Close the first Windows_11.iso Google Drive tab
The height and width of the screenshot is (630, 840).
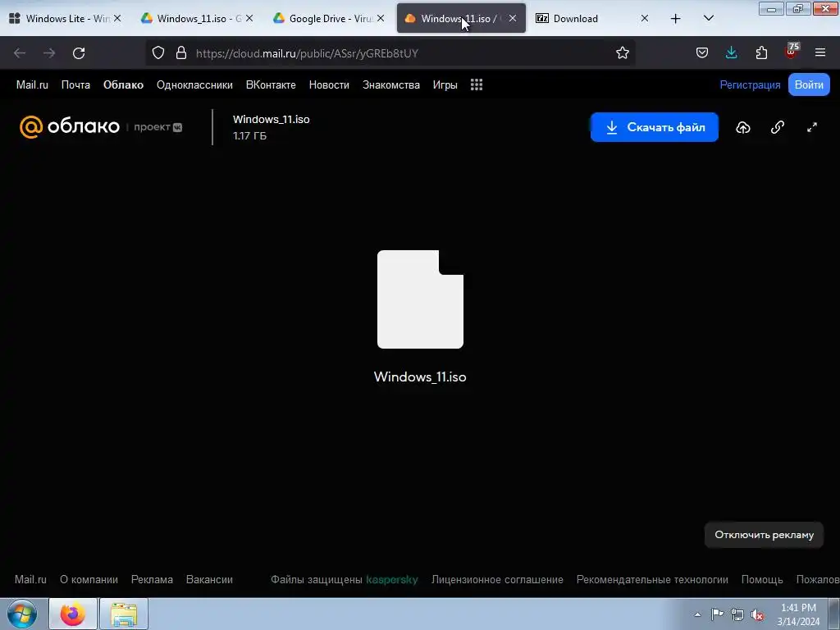[249, 18]
